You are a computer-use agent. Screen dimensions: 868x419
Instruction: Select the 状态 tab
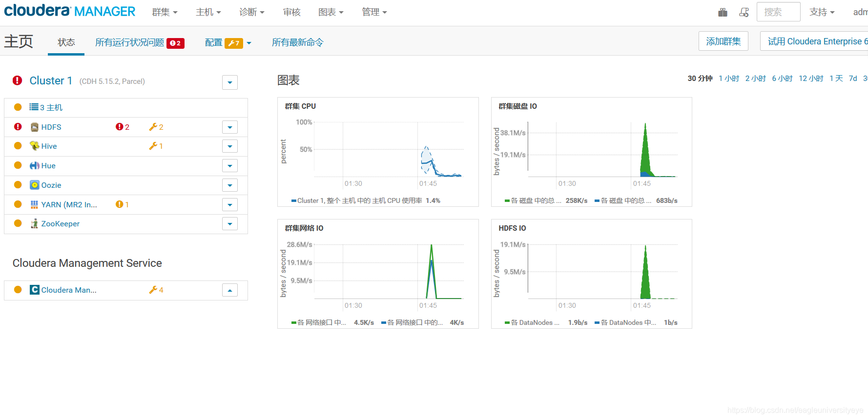tap(66, 42)
